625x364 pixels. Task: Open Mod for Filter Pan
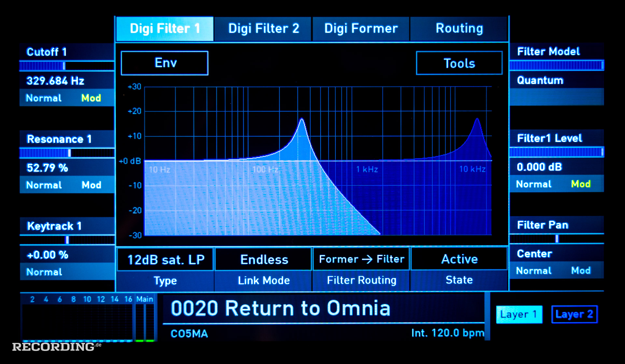coord(581,270)
